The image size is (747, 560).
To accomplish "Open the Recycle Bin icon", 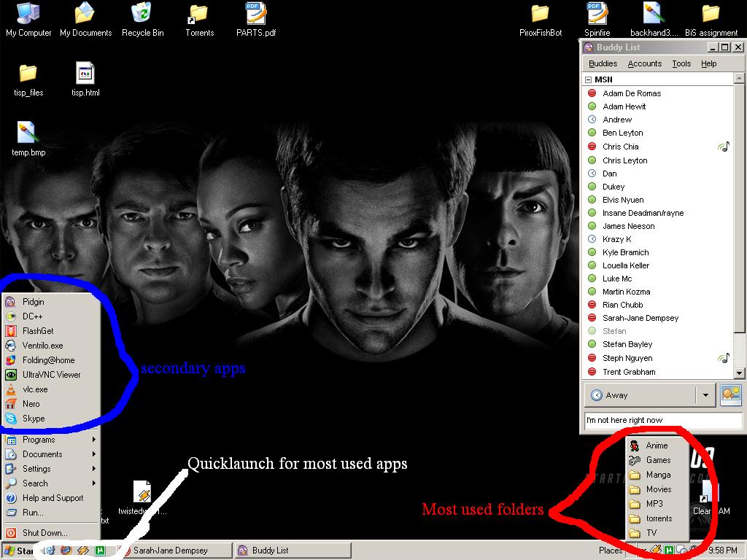I will tap(142, 20).
